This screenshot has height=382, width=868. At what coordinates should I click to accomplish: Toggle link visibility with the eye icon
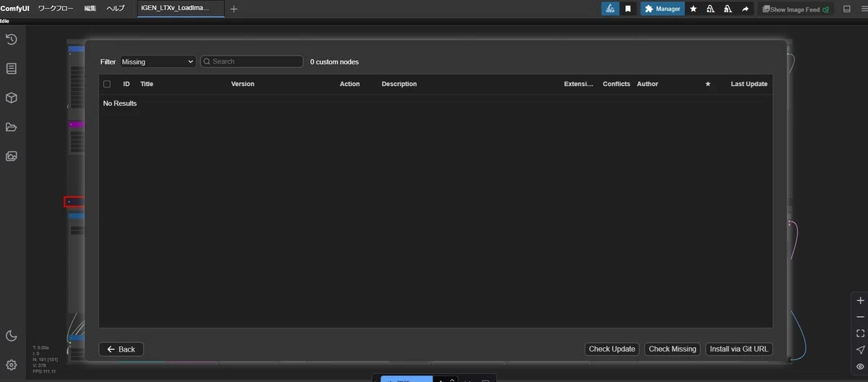[x=860, y=367]
